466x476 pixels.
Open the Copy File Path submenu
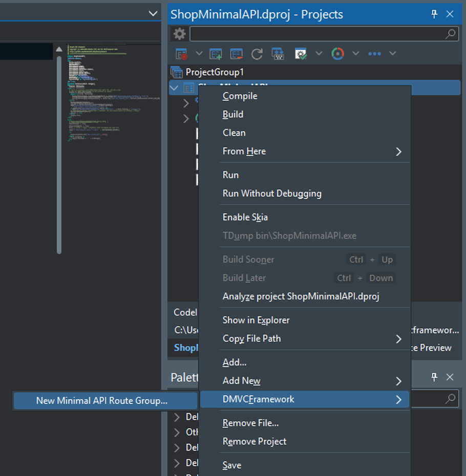pyautogui.click(x=305, y=338)
